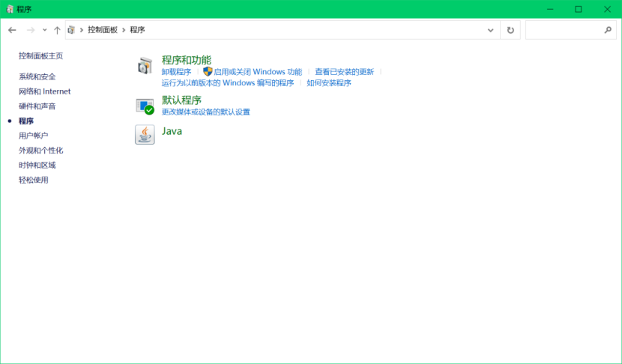Click 卸载程序 link
This screenshot has height=364, width=622.
[x=177, y=72]
